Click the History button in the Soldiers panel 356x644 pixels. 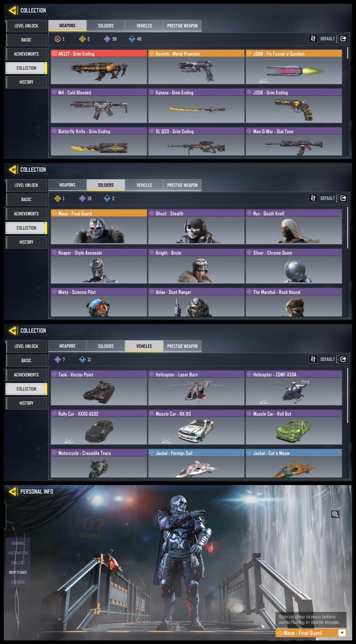(26, 242)
